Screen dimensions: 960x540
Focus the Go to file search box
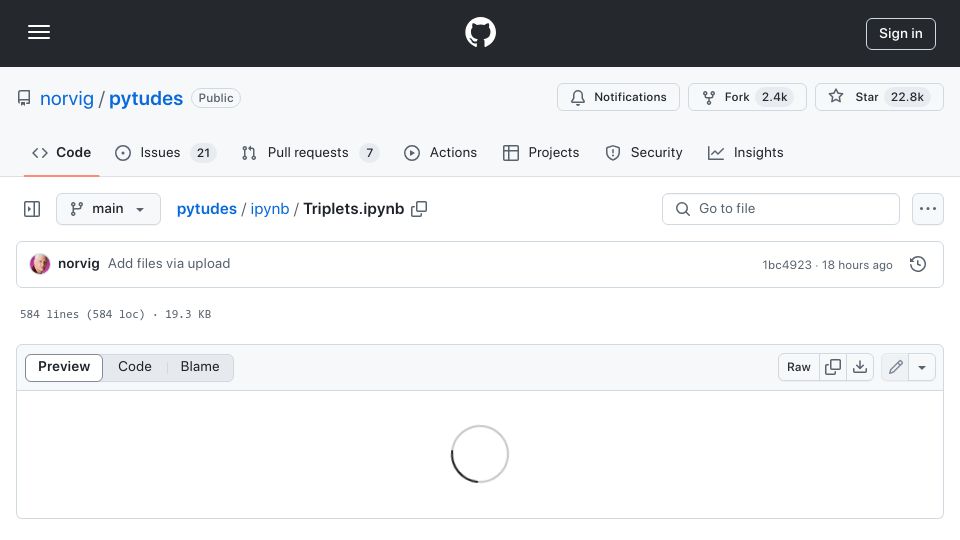[781, 209]
